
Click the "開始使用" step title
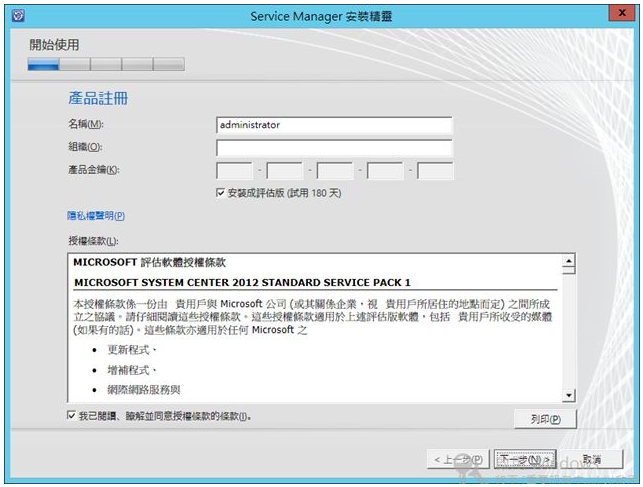coord(54,45)
